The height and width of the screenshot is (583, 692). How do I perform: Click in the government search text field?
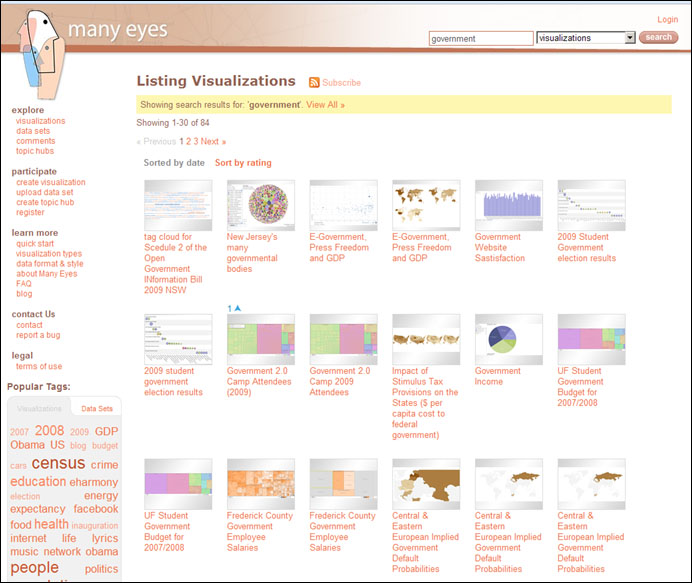coord(480,38)
